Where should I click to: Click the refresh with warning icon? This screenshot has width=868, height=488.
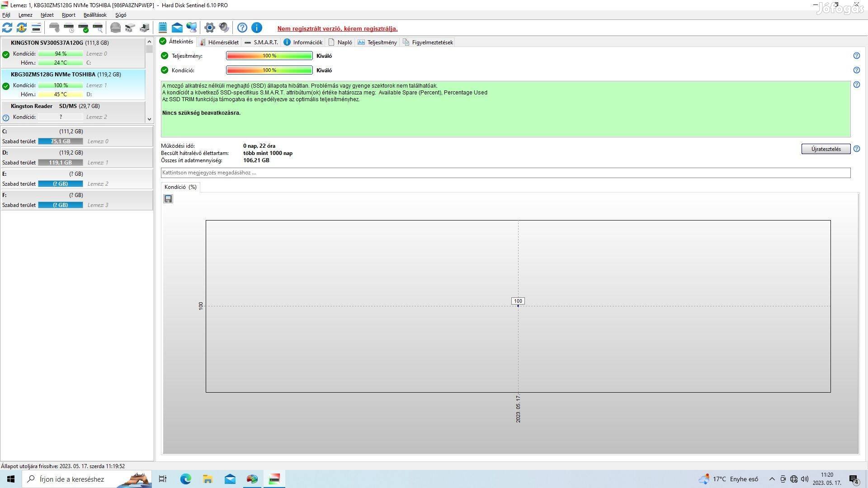(x=21, y=28)
